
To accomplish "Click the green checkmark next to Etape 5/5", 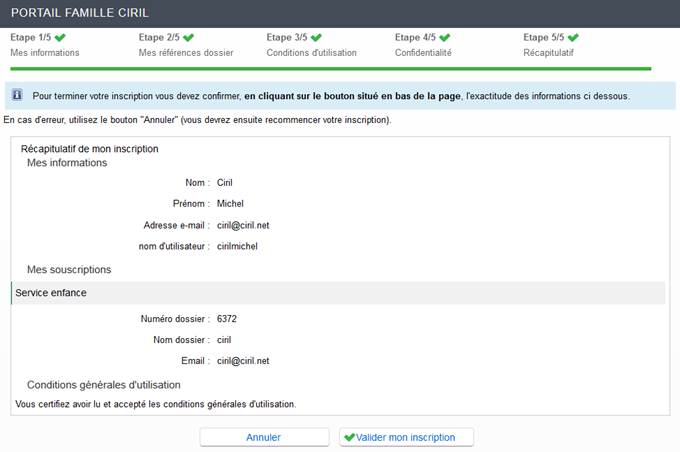I will click(573, 38).
